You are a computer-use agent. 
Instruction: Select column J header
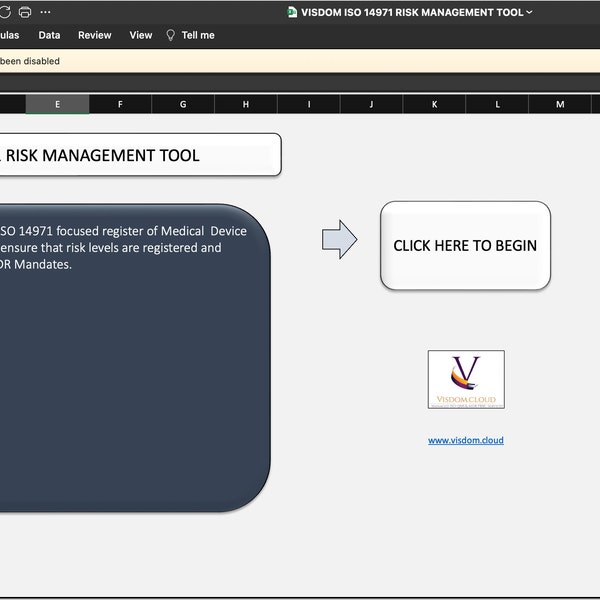(x=372, y=104)
